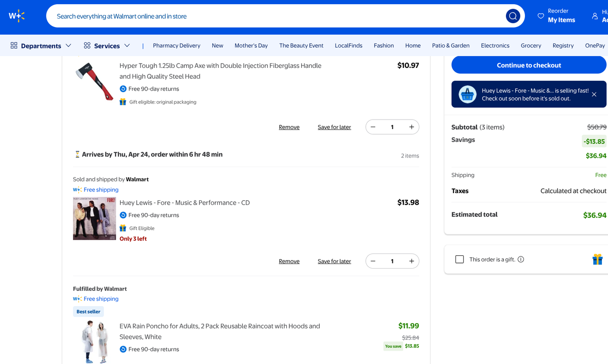Check the This order is a gift box
The width and height of the screenshot is (608, 364).
[x=459, y=259]
